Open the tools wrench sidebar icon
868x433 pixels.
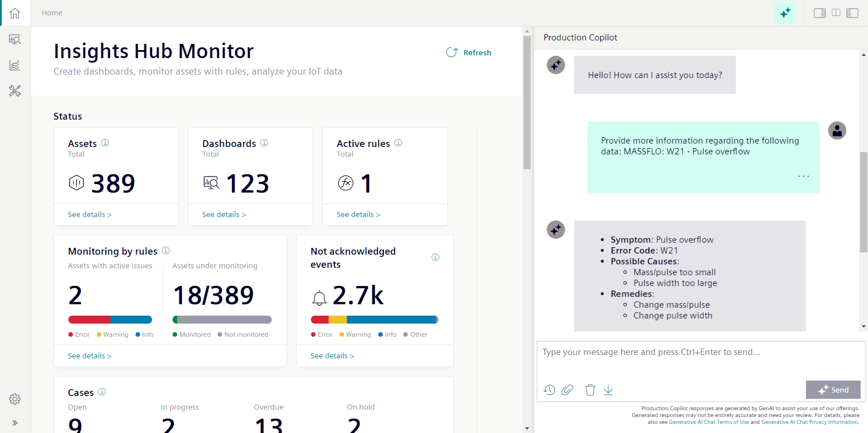[x=15, y=91]
